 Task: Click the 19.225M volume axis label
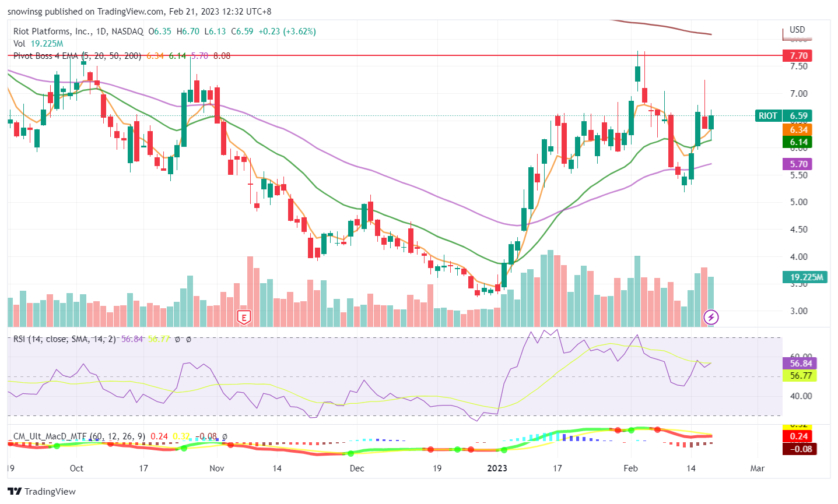806,277
